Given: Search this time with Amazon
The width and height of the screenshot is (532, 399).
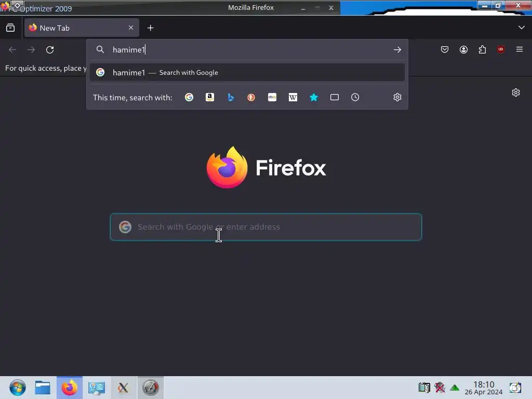Looking at the screenshot, I should [x=210, y=97].
